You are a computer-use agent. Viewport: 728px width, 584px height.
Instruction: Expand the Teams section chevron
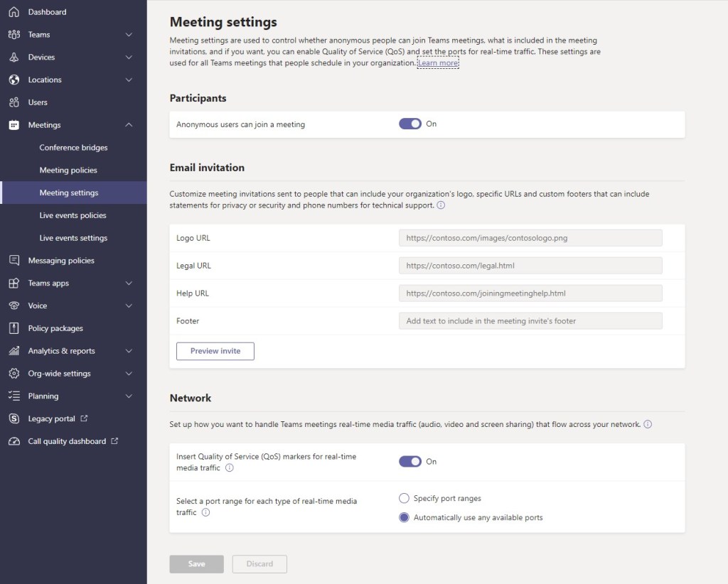pos(129,35)
